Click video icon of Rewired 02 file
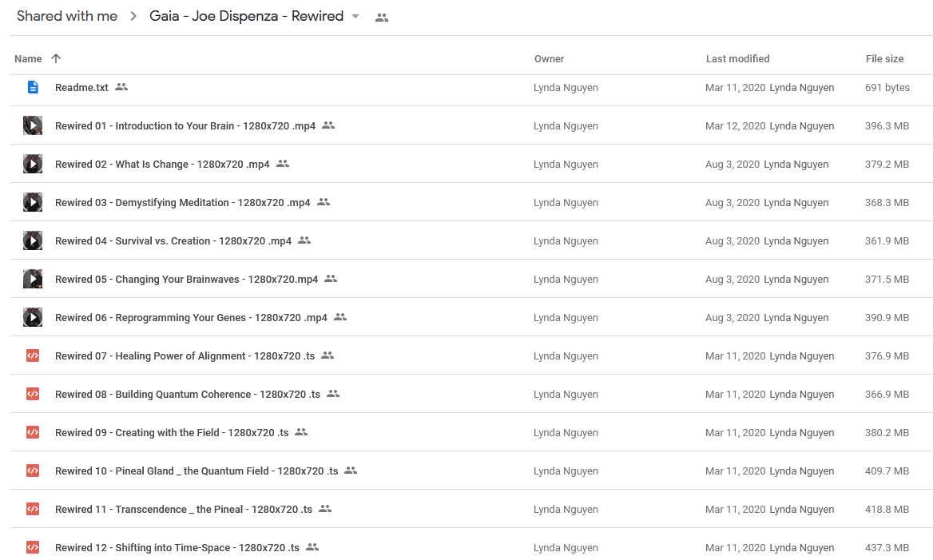The width and height of the screenshot is (933, 560). point(33,164)
